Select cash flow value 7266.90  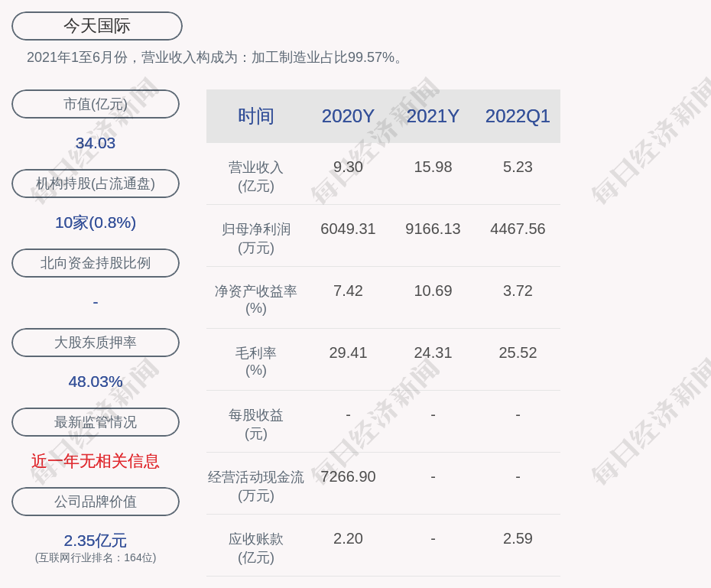[348, 476]
